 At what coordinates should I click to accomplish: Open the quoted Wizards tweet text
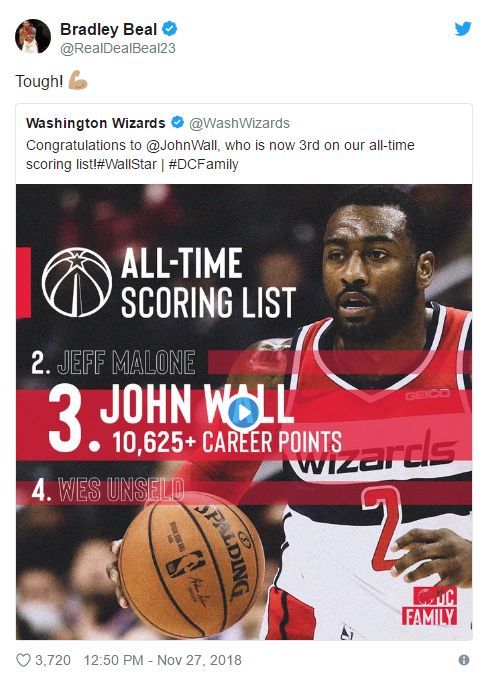pos(220,155)
